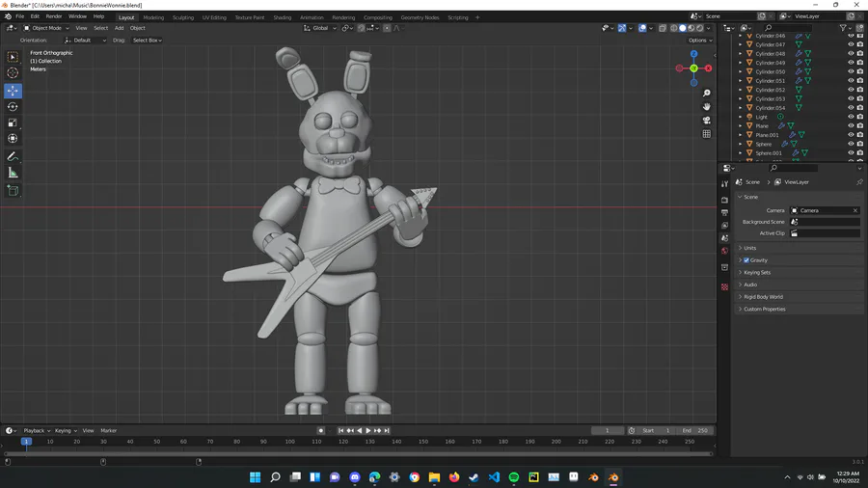Open the Marker menu in timeline
The height and width of the screenshot is (488, 868).
(x=108, y=430)
